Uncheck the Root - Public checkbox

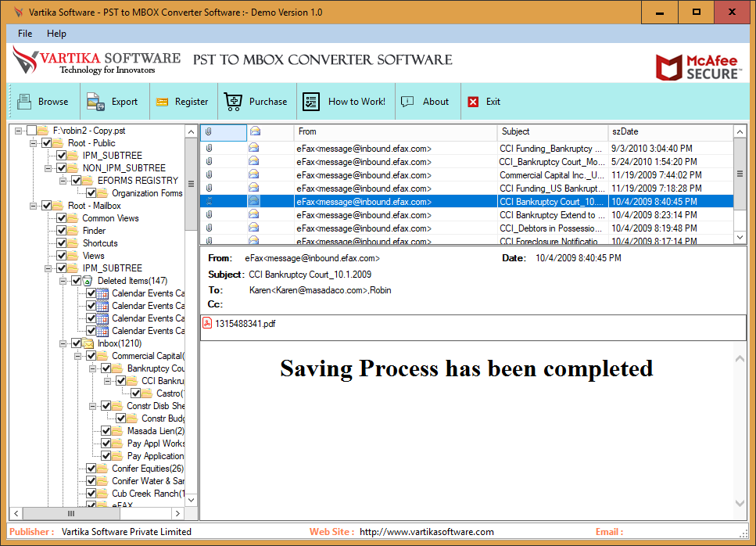[x=47, y=143]
